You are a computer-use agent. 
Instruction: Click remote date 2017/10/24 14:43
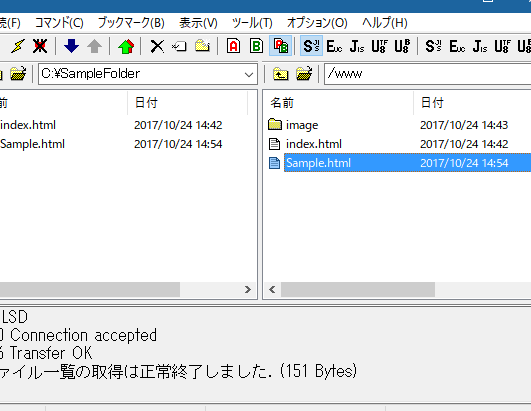(464, 125)
